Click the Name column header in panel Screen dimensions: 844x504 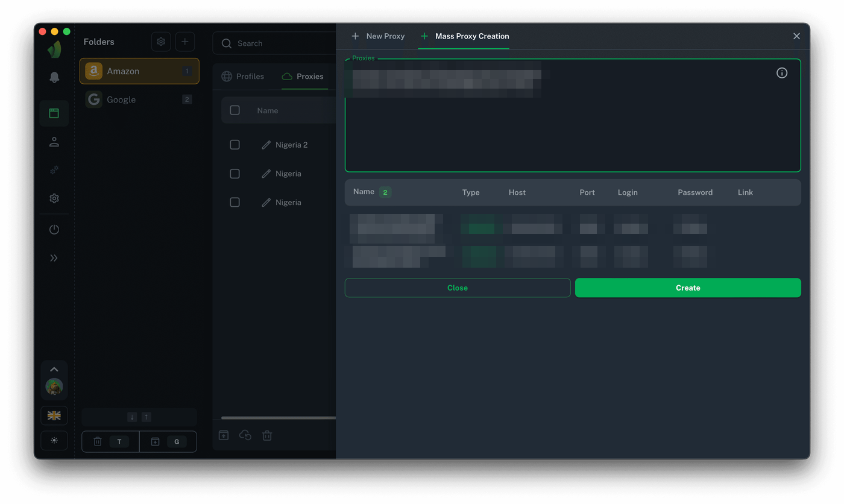pyautogui.click(x=364, y=192)
